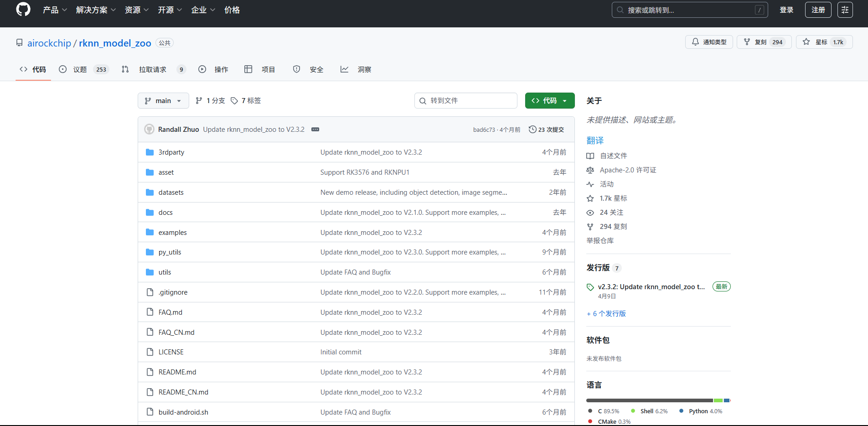
Task: Open the '+ 6 releases' link
Action: (x=606, y=314)
